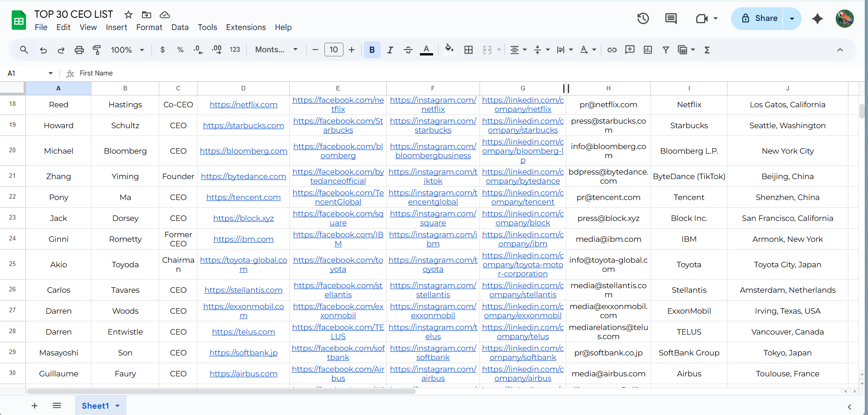The height and width of the screenshot is (415, 868).
Task: Open version history clock icon
Action: [x=643, y=18]
